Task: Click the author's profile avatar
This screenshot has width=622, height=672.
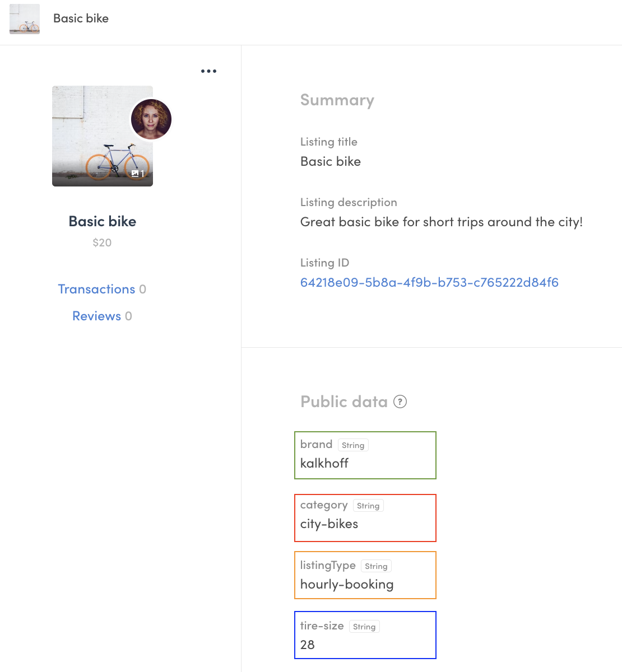Action: [151, 119]
